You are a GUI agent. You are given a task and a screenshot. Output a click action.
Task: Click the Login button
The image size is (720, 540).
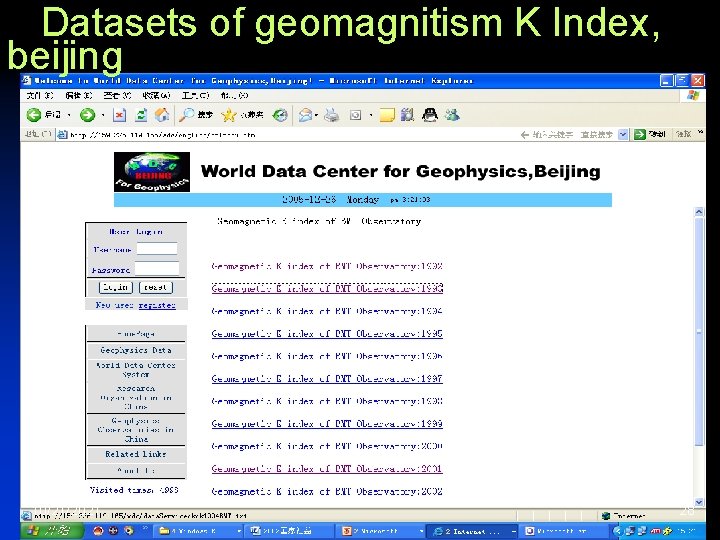tap(116, 287)
